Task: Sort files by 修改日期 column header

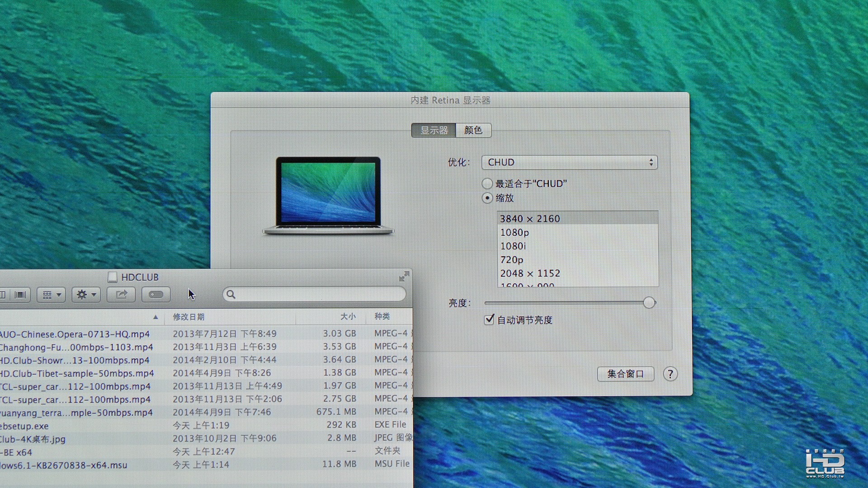Action: tap(189, 317)
